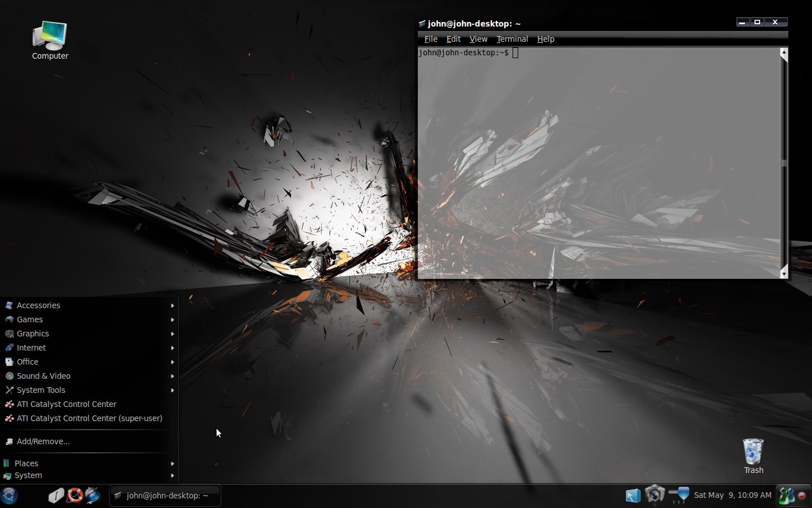Image resolution: width=812 pixels, height=508 pixels.
Task: Click the terminal icon in window title bar
Action: 422,23
